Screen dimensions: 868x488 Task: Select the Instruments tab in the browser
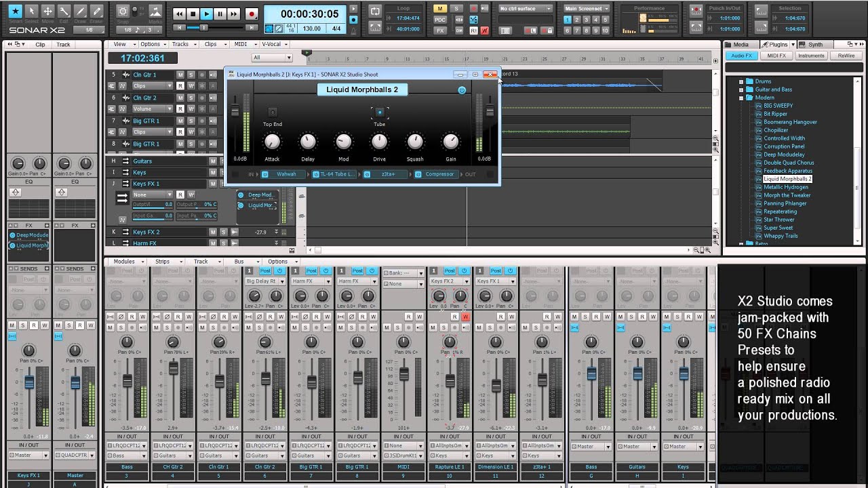(811, 56)
